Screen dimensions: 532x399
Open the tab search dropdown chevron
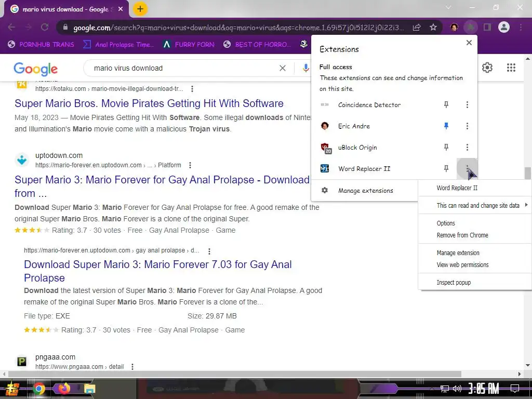tap(448, 7)
